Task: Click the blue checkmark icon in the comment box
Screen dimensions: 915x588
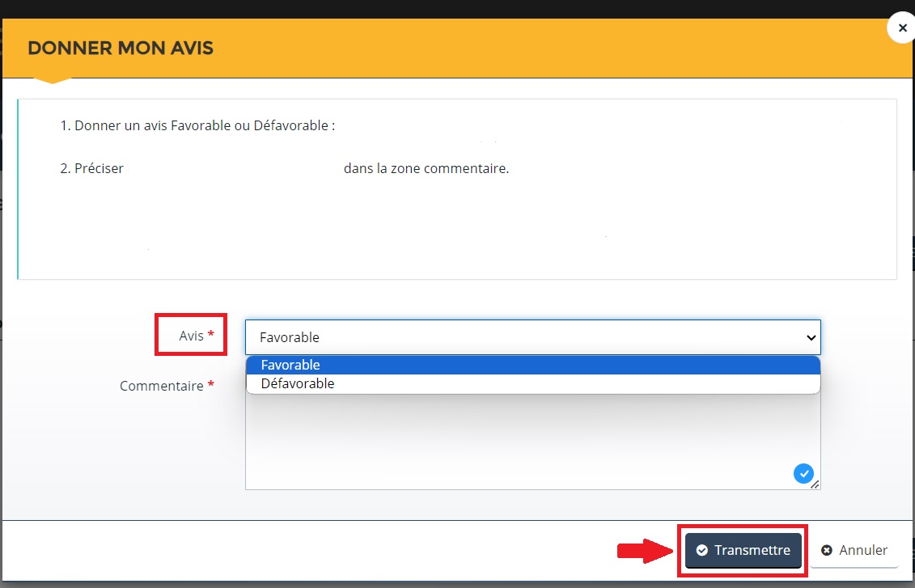Action: (x=803, y=474)
